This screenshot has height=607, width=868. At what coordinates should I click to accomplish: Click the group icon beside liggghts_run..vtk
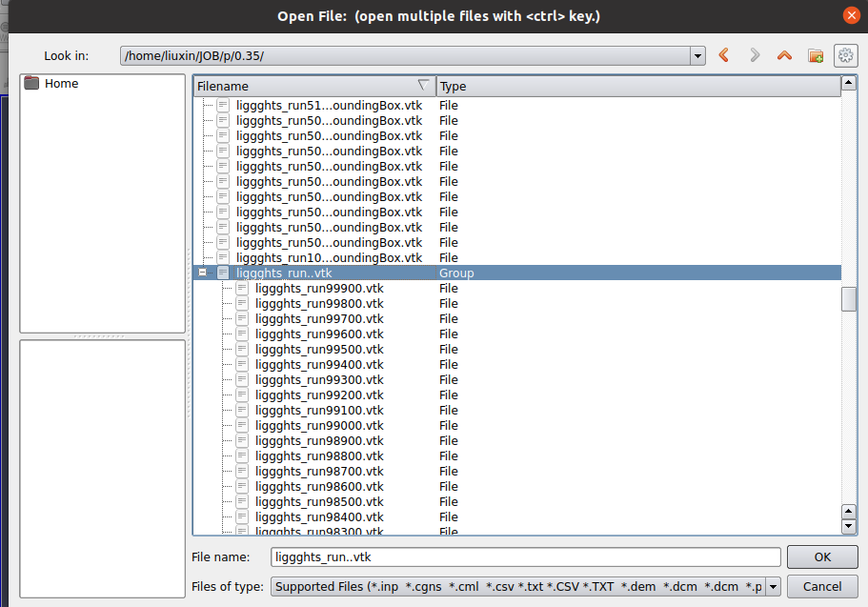click(x=223, y=273)
